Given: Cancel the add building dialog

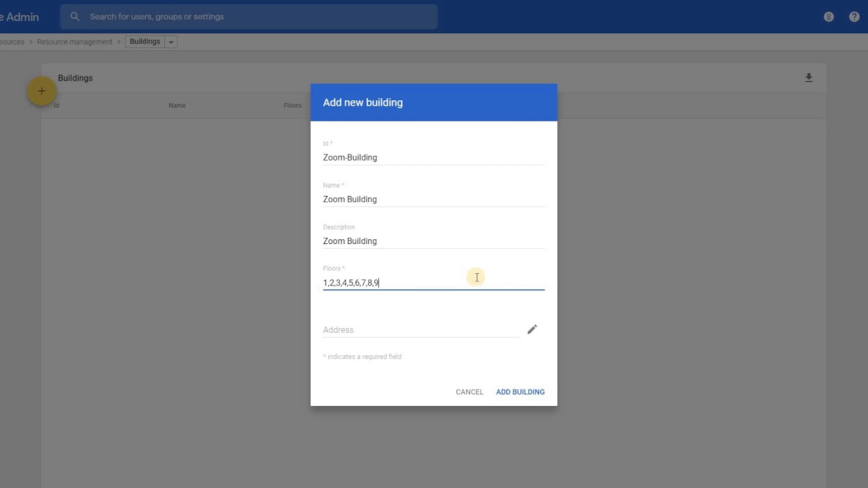Looking at the screenshot, I should point(469,392).
